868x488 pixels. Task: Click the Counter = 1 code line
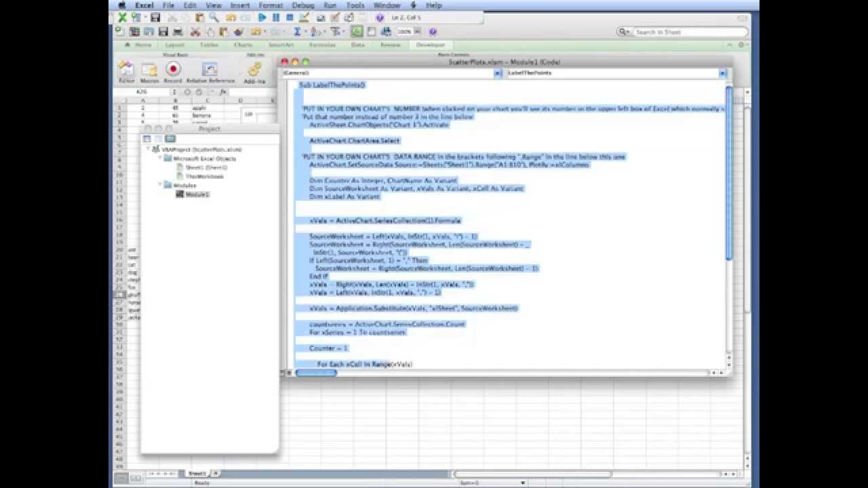(328, 348)
